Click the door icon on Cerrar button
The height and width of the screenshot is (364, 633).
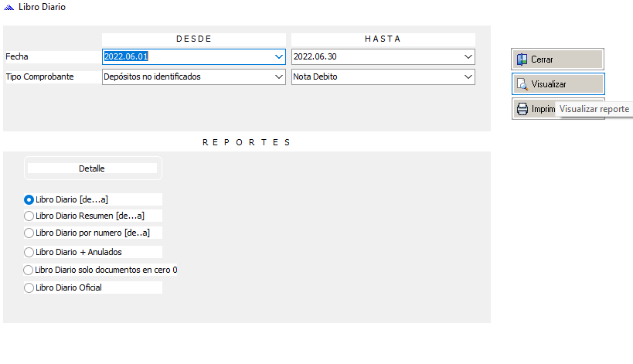tap(522, 60)
